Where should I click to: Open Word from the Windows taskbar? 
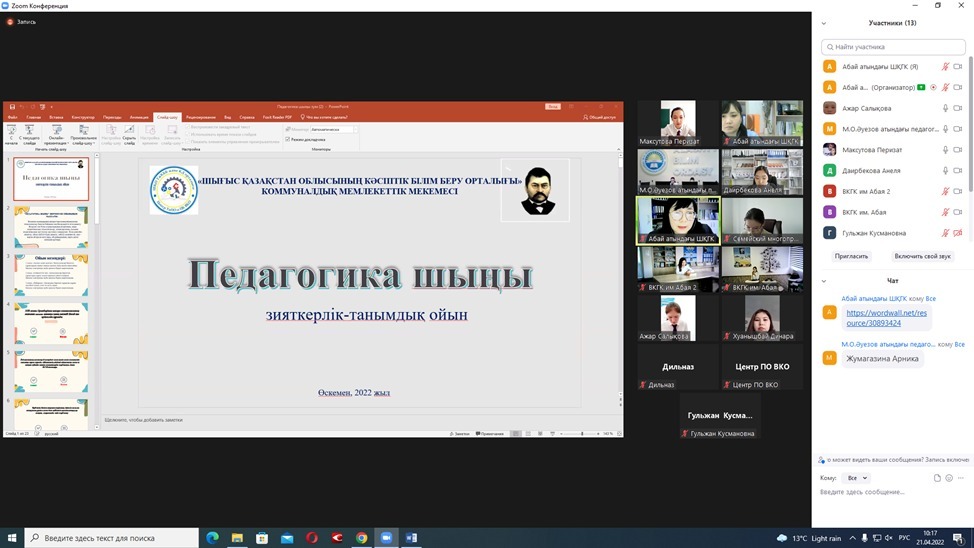click(x=411, y=538)
